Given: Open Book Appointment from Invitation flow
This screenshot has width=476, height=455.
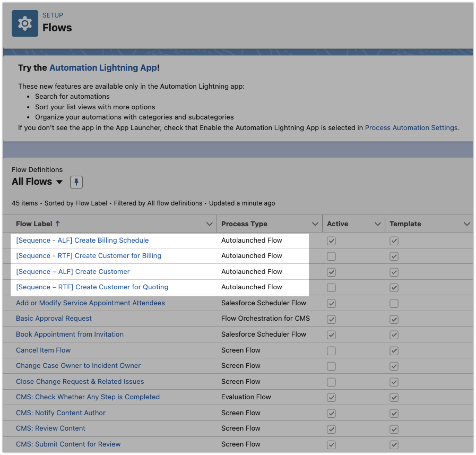Looking at the screenshot, I should (x=70, y=334).
